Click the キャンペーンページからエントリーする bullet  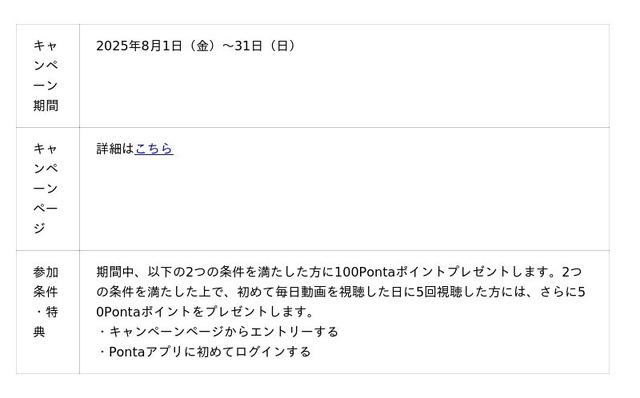[218, 332]
